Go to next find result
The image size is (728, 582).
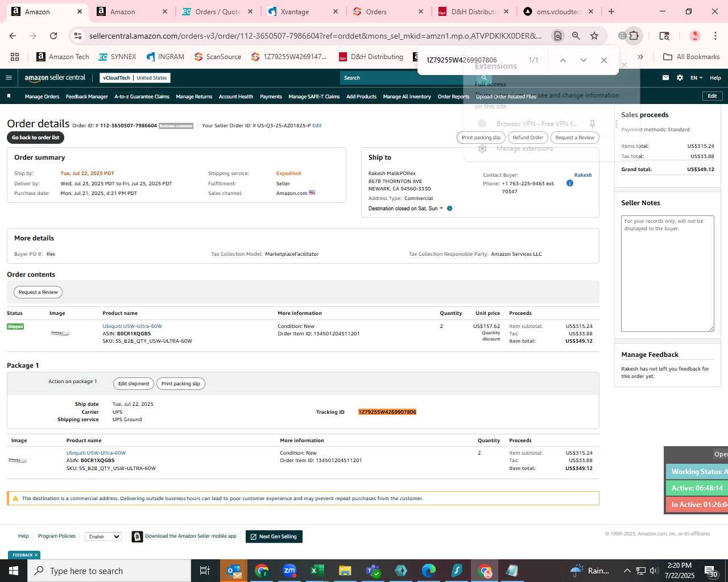coord(583,60)
